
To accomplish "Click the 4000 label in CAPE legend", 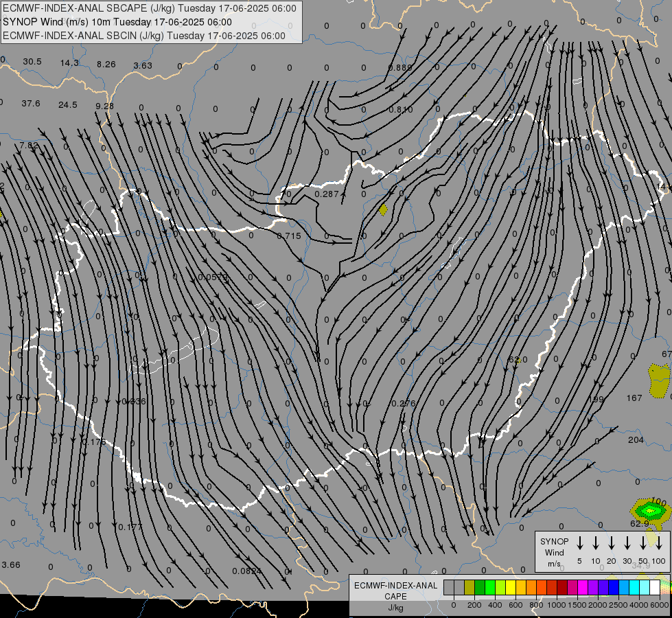I will tap(639, 605).
